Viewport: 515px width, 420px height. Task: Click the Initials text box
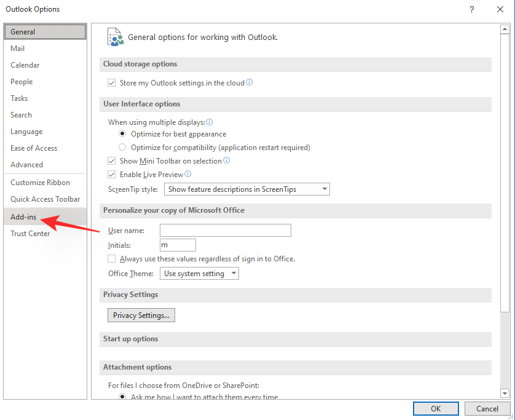178,245
